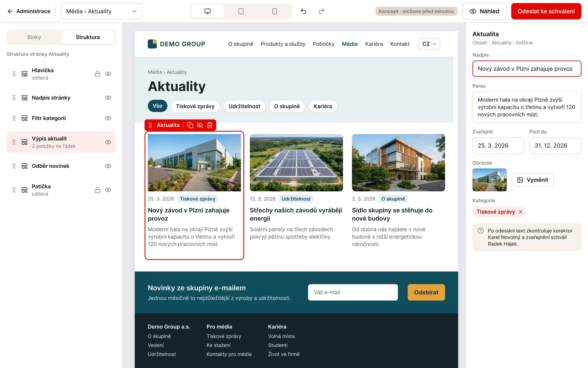Delete the selected Aktualita block
Screen dimensions: 588x368
(209, 125)
